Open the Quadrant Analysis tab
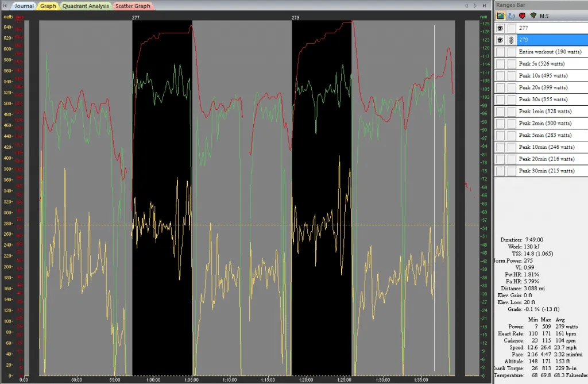Viewport: 588px width, 384px height. (86, 6)
